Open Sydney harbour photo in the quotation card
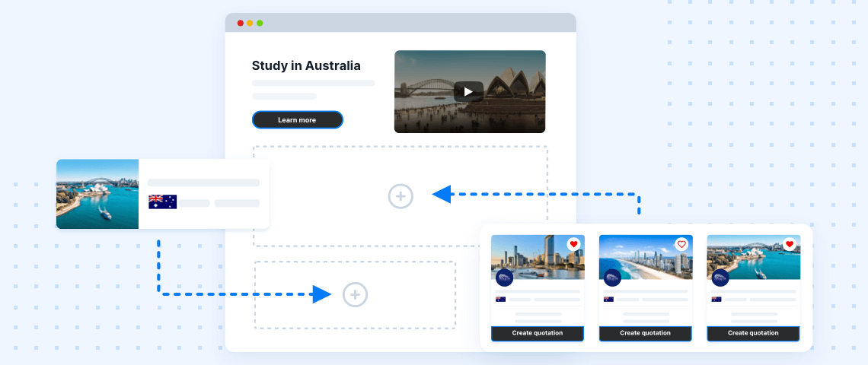Viewport: 868px width, 365px height. point(754,257)
